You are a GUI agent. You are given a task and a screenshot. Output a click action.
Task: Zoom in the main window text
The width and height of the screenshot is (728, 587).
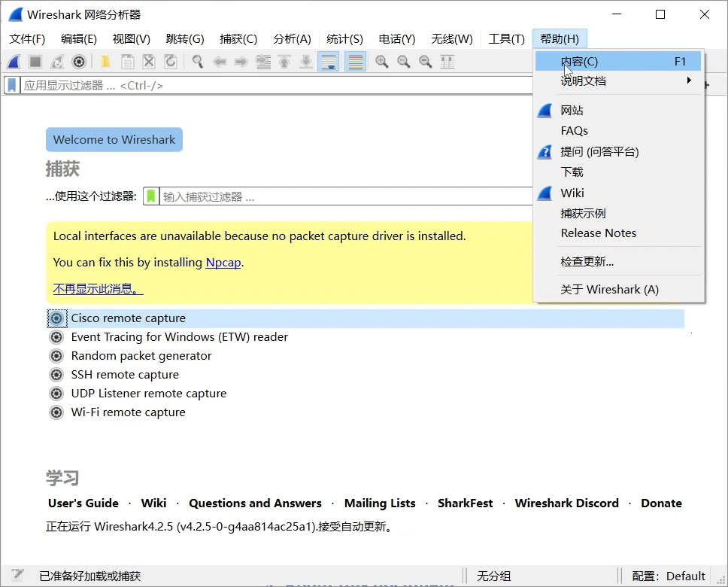click(382, 62)
